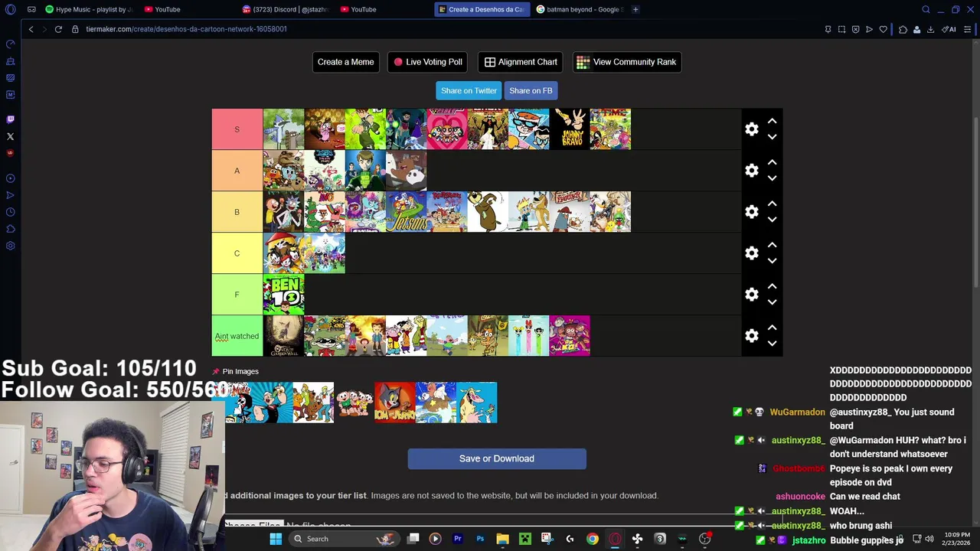Screen dimensions: 980x551
Task: Move Aint watched row down with arrow
Action: pyautogui.click(x=772, y=344)
